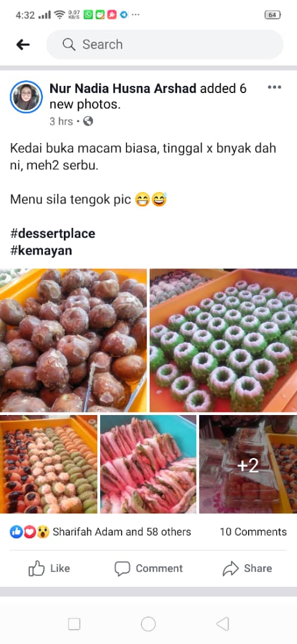The image size is (297, 644).
Task: Open the green and pink kuih photo
Action: 223,340
